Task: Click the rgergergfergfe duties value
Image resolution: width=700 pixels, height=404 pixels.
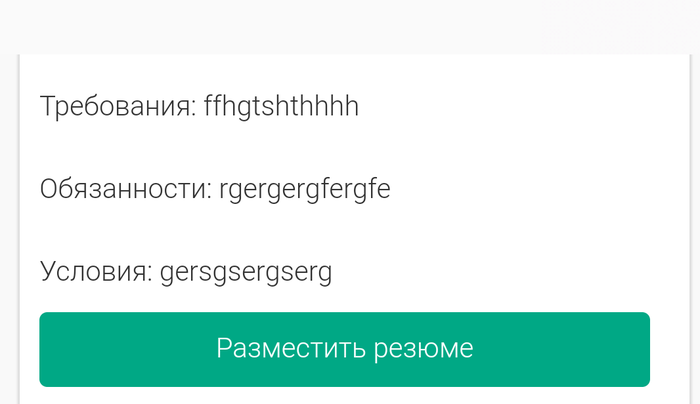Action: (304, 189)
